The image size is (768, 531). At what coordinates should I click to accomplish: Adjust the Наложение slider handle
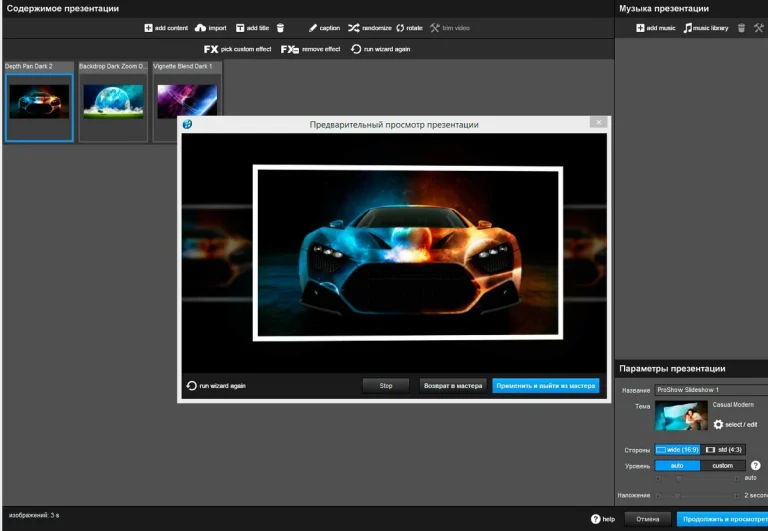[x=677, y=496]
